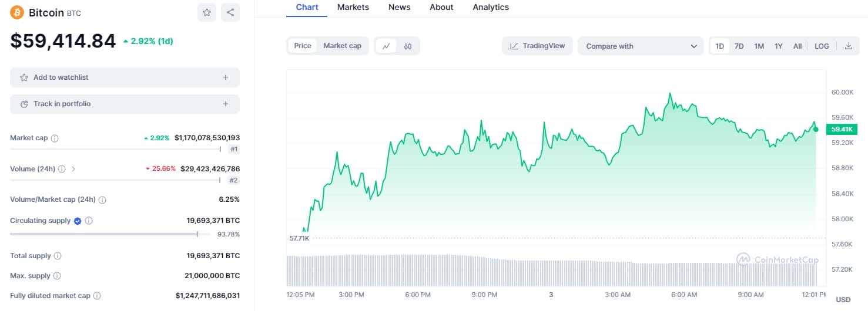Click the Circulating supply verified badge
The width and height of the screenshot is (868, 311).
tap(77, 221)
